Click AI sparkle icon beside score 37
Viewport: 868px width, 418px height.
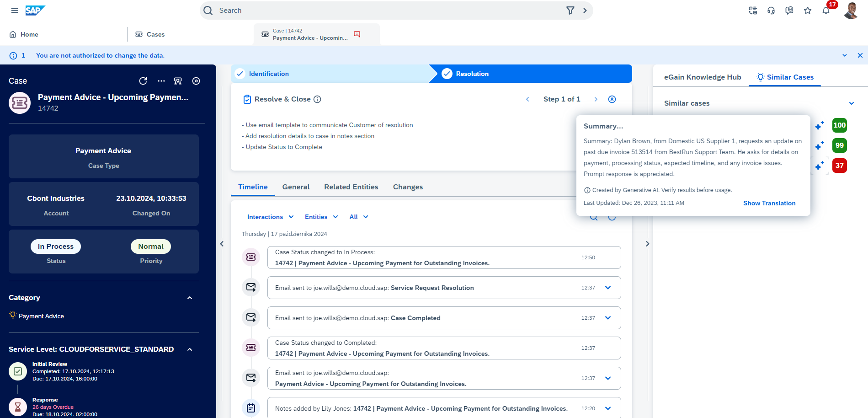click(x=820, y=166)
